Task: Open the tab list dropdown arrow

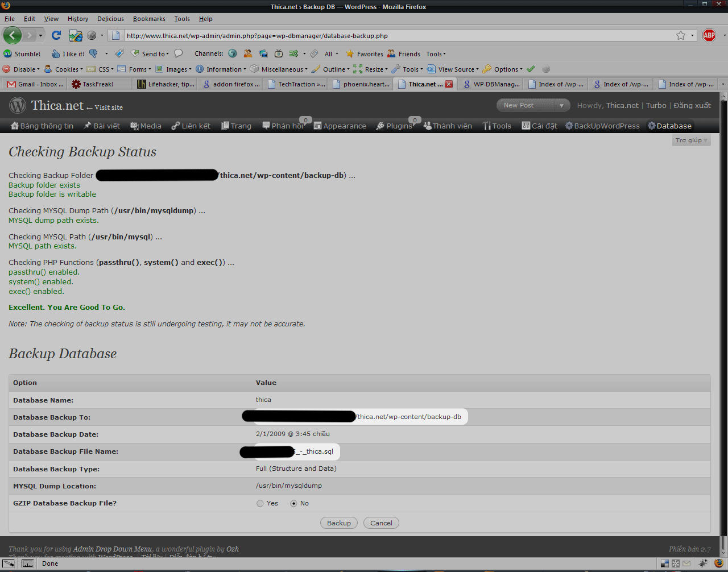Action: pos(723,84)
